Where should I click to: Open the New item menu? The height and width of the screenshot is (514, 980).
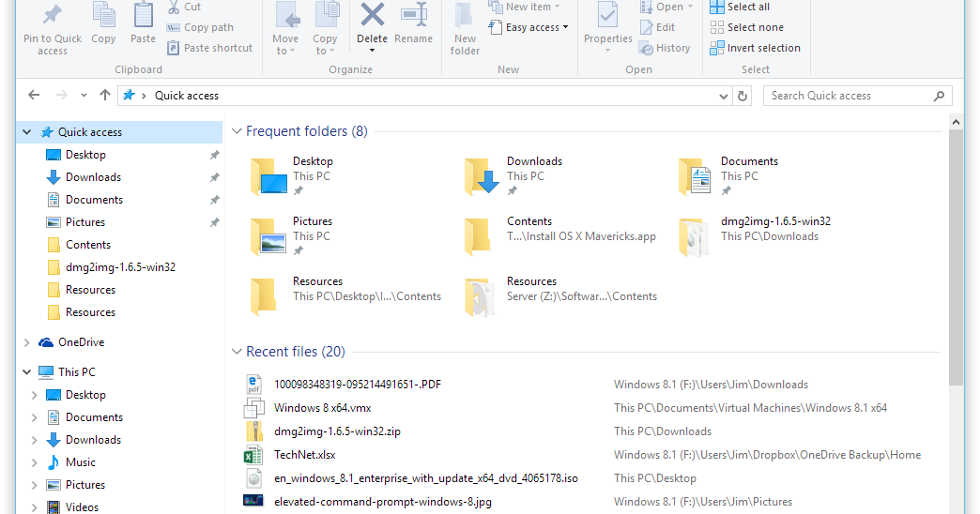point(524,7)
